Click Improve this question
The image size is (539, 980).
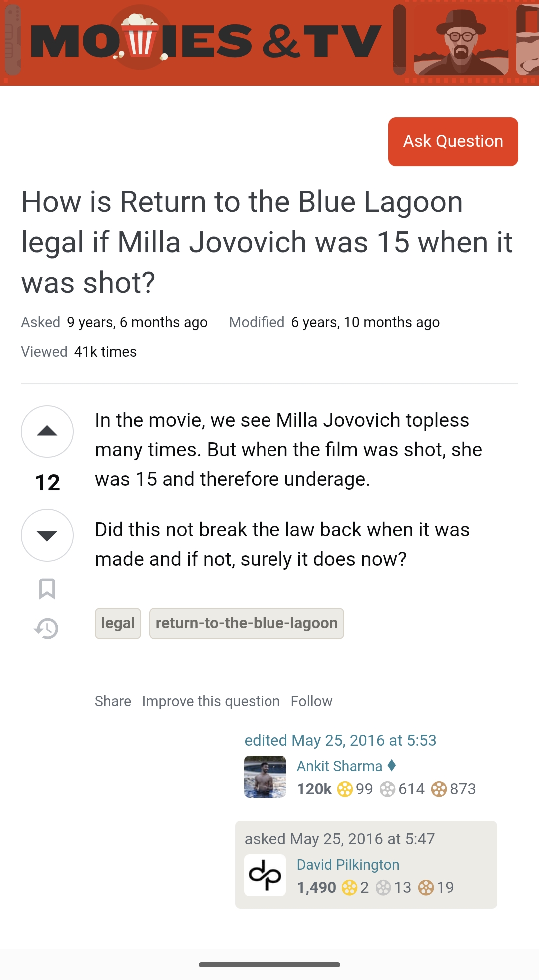pos(211,701)
